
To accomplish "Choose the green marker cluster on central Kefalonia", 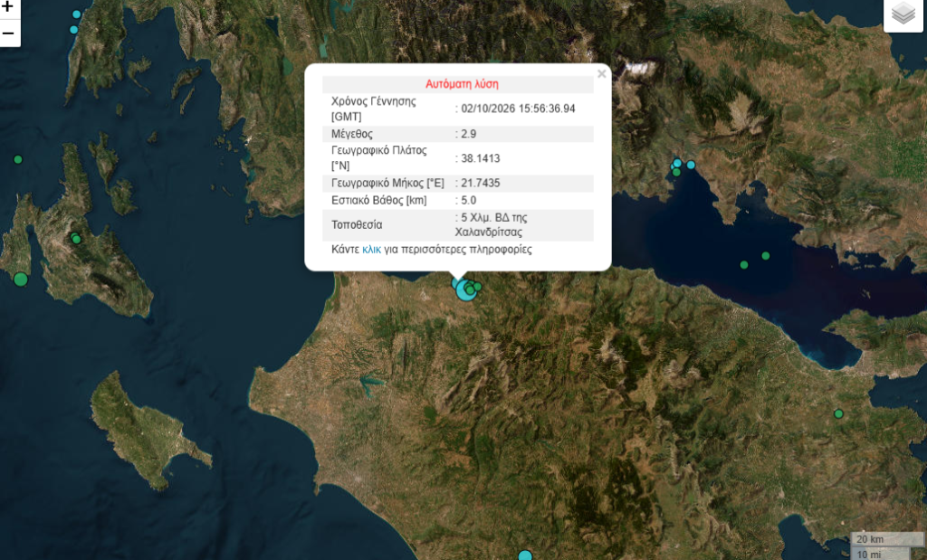I will pos(76,239).
